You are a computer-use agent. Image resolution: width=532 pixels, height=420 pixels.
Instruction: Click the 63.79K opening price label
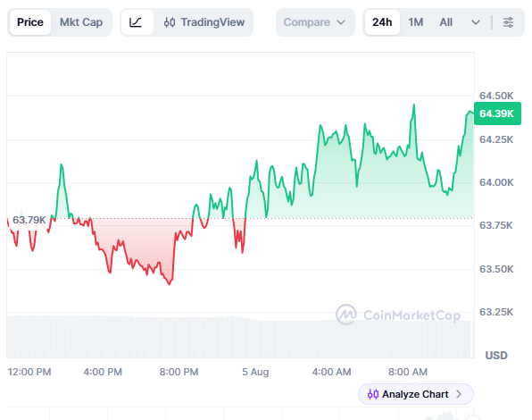(29, 220)
